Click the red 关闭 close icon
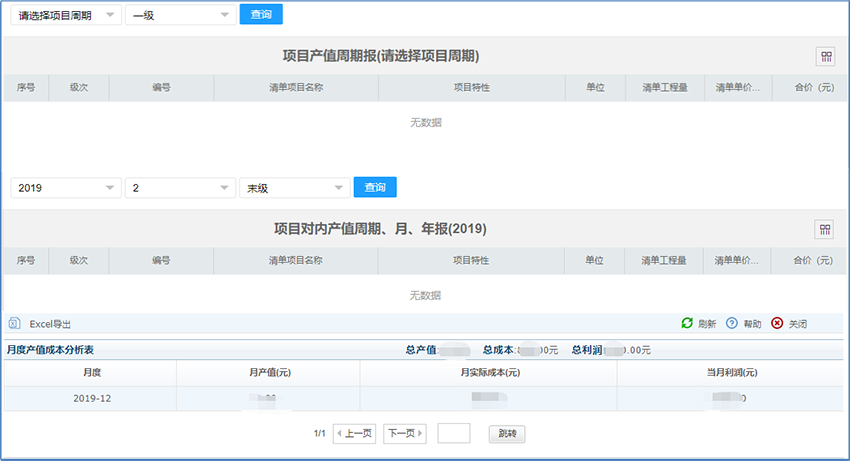 (x=777, y=324)
